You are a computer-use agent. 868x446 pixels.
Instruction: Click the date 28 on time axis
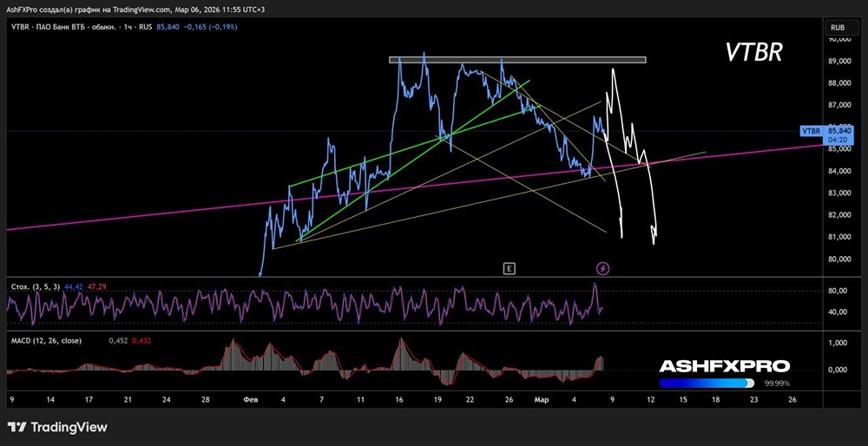pyautogui.click(x=206, y=399)
